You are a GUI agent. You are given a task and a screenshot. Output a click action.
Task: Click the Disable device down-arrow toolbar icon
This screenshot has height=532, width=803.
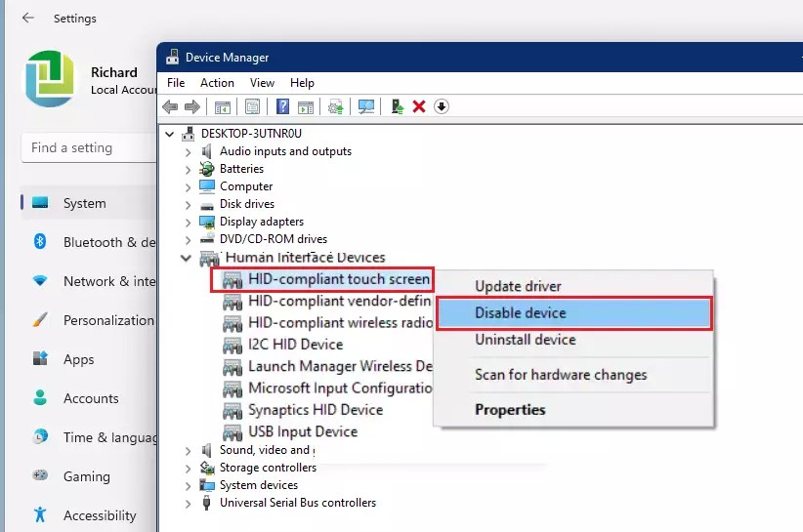[x=442, y=106]
